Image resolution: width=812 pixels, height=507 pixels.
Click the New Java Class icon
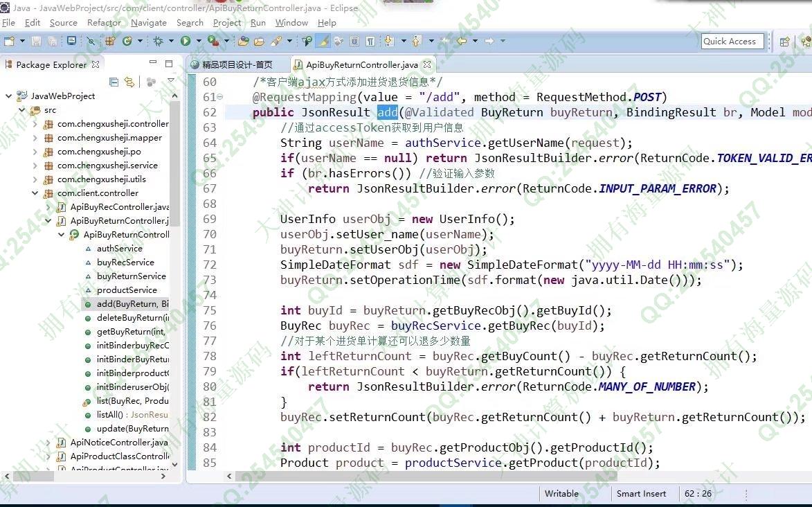pos(127,41)
